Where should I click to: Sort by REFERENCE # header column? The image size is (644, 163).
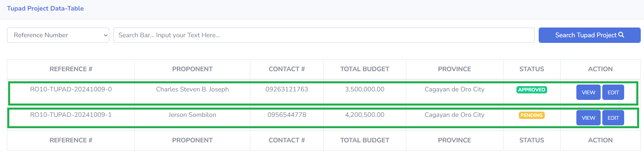pos(71,69)
